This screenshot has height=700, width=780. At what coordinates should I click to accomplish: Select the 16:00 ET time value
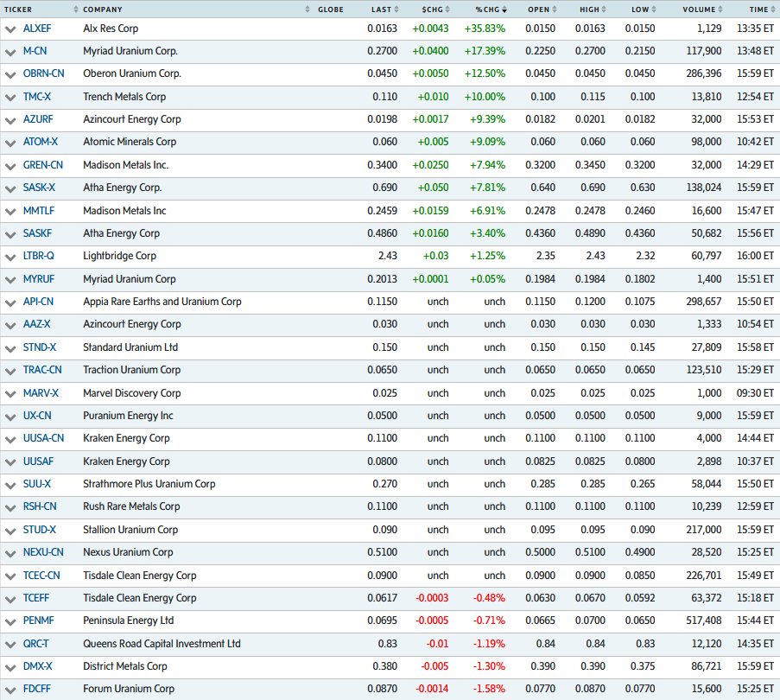[755, 256]
